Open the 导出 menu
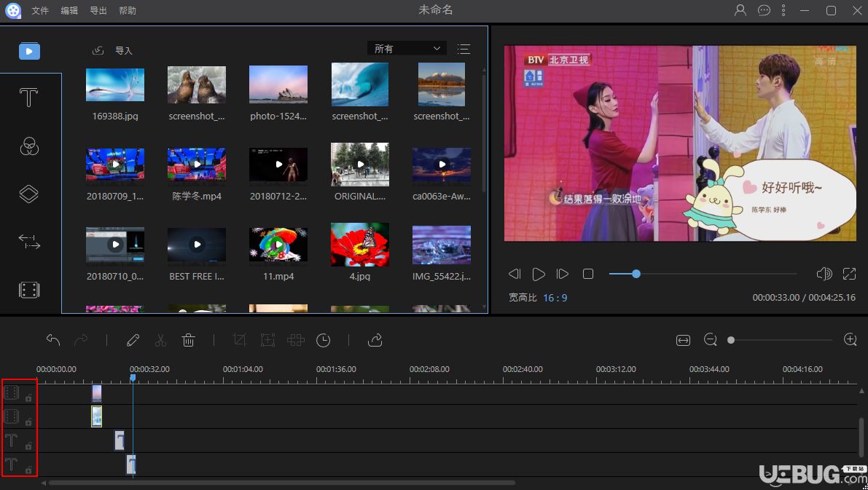 point(98,10)
